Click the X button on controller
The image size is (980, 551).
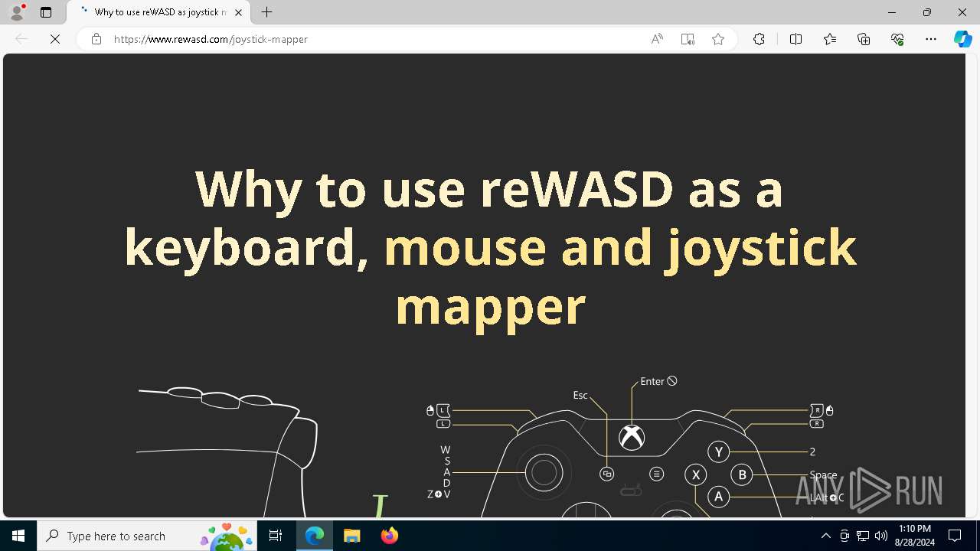click(x=695, y=474)
